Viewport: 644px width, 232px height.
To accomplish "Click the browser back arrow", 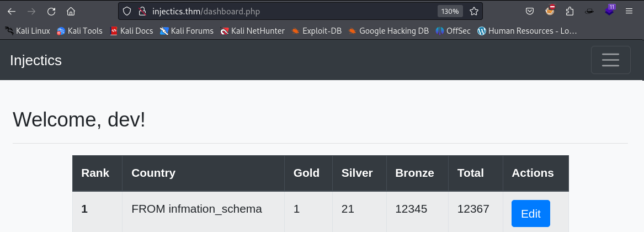I will tap(12, 11).
